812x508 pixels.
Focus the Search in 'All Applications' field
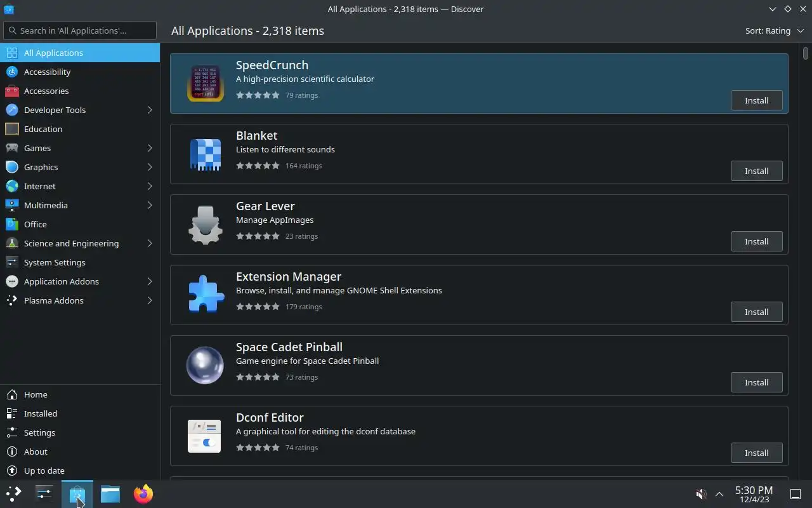pyautogui.click(x=80, y=30)
